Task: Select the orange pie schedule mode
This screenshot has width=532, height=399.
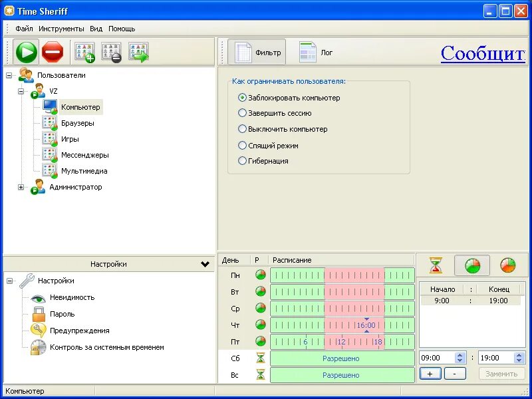Action: 507,265
